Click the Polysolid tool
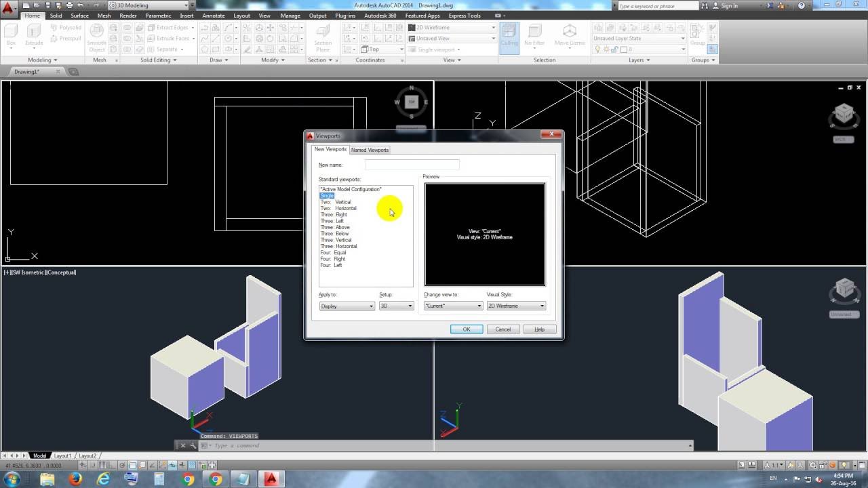The height and width of the screenshot is (488, 868). point(65,28)
